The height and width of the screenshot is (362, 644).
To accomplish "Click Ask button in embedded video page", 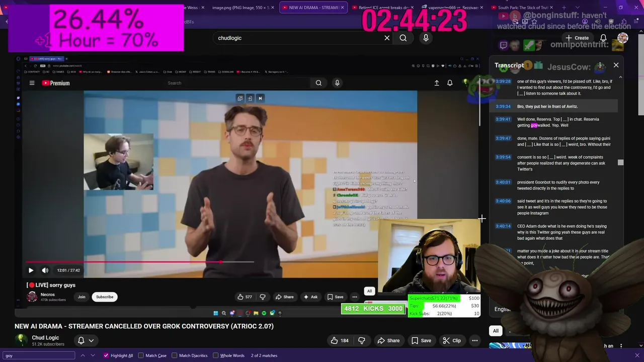I will tap(310, 297).
